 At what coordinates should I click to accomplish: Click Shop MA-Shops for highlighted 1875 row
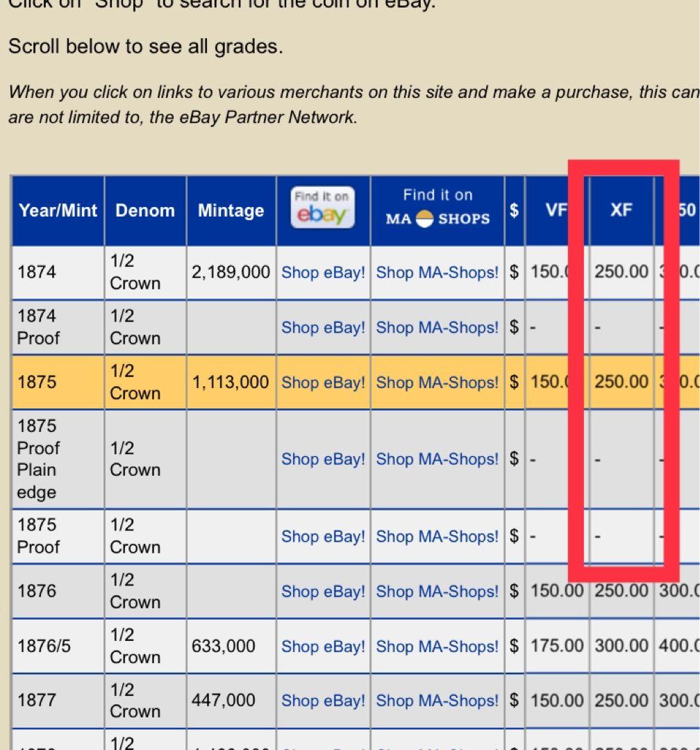[x=437, y=382]
